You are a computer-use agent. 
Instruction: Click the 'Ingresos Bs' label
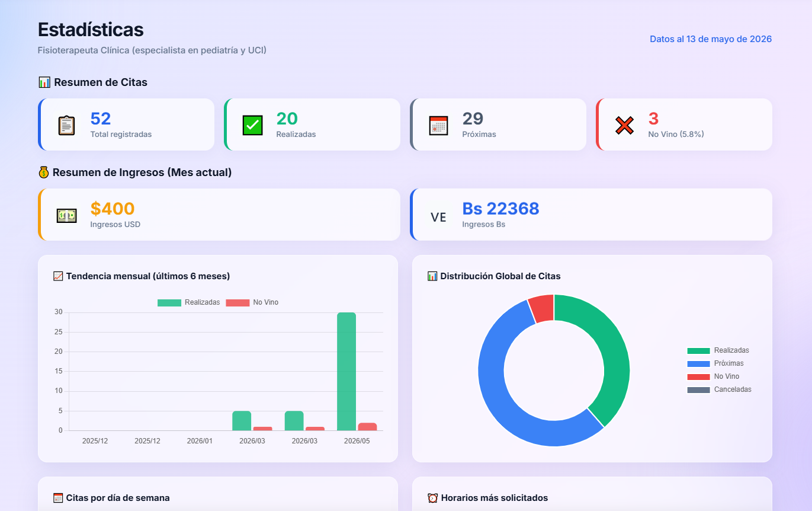[484, 225]
